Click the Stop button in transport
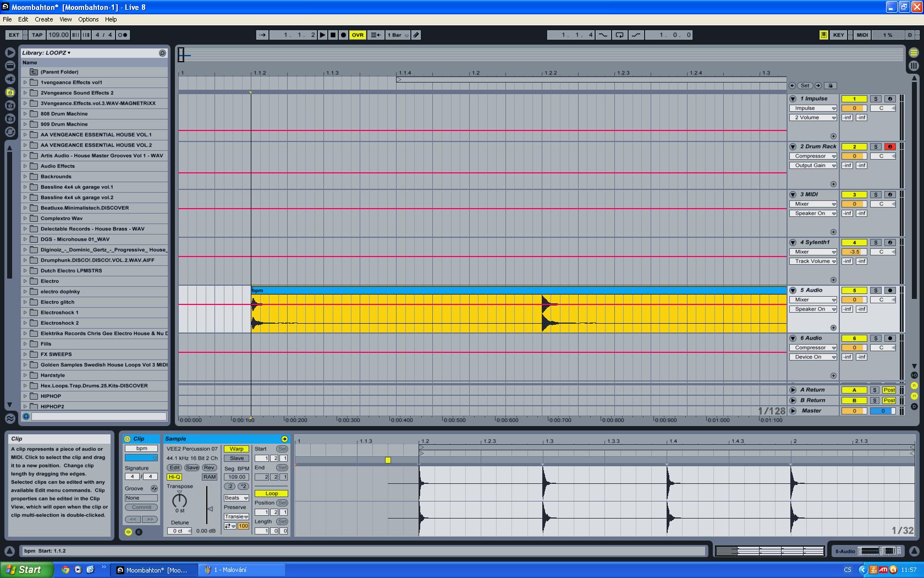 coord(333,35)
